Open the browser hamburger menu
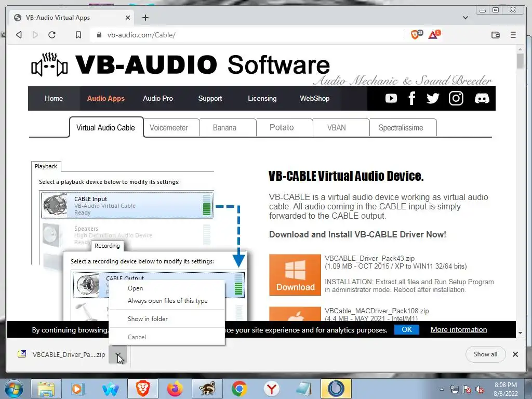This screenshot has height=399, width=532. click(513, 35)
